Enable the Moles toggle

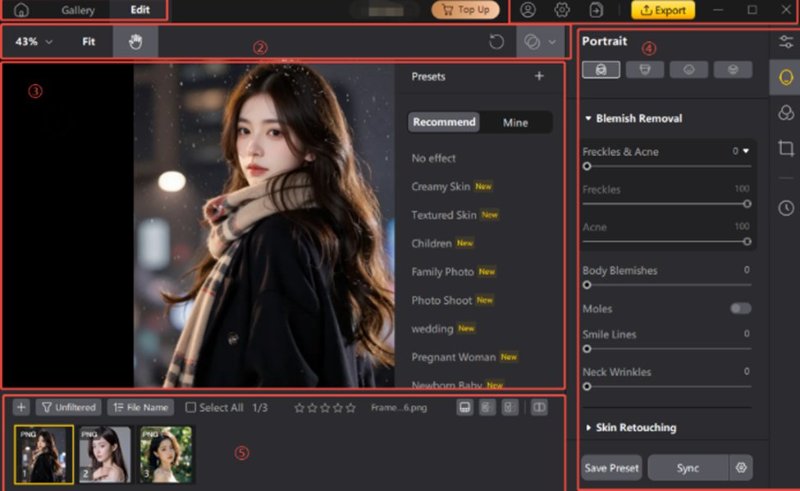click(740, 308)
